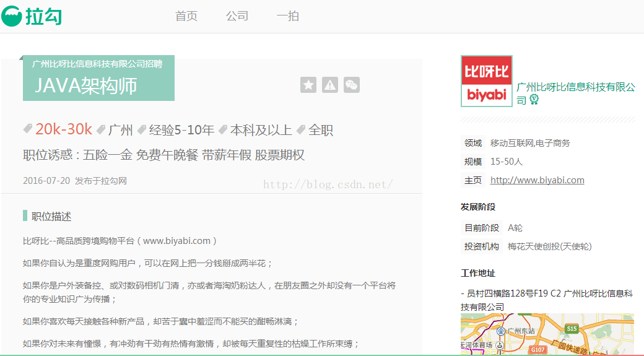Screen dimensions: 644x356
Task: Click the tag icon before 20k-30k
Action: click(27, 129)
